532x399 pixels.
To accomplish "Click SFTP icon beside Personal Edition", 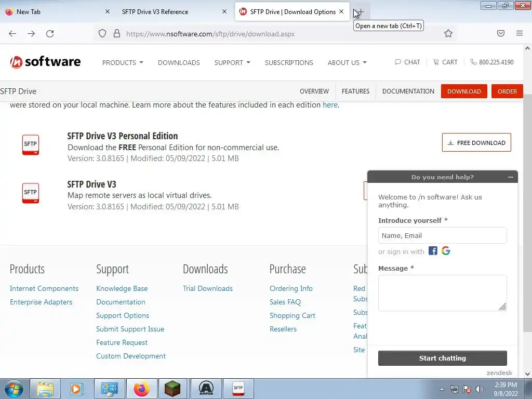I will (x=31, y=144).
